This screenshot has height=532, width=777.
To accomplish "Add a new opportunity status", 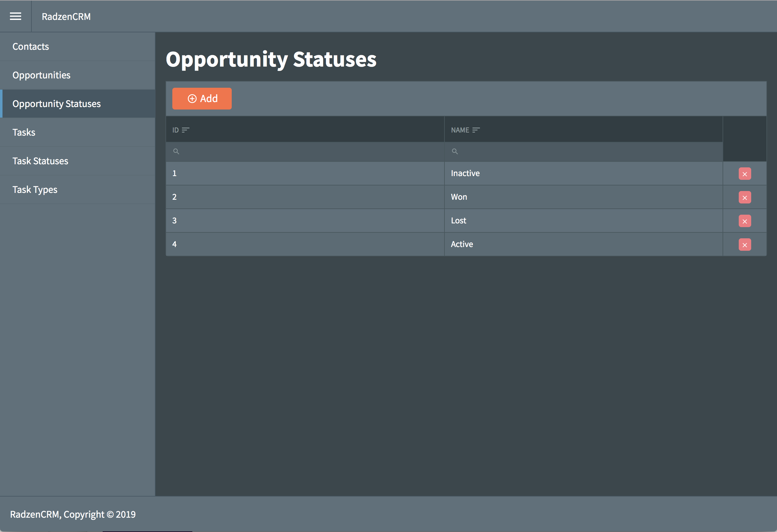I will [x=202, y=99].
